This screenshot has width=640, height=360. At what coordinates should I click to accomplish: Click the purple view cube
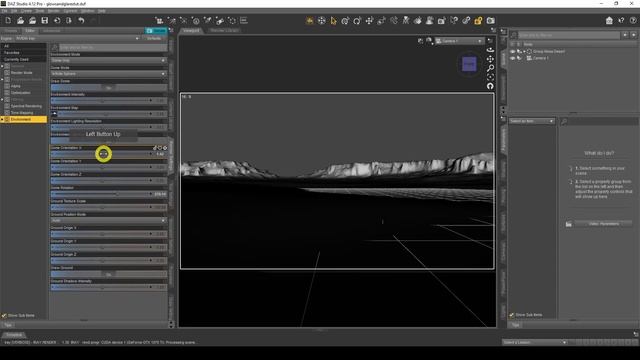pos(469,64)
